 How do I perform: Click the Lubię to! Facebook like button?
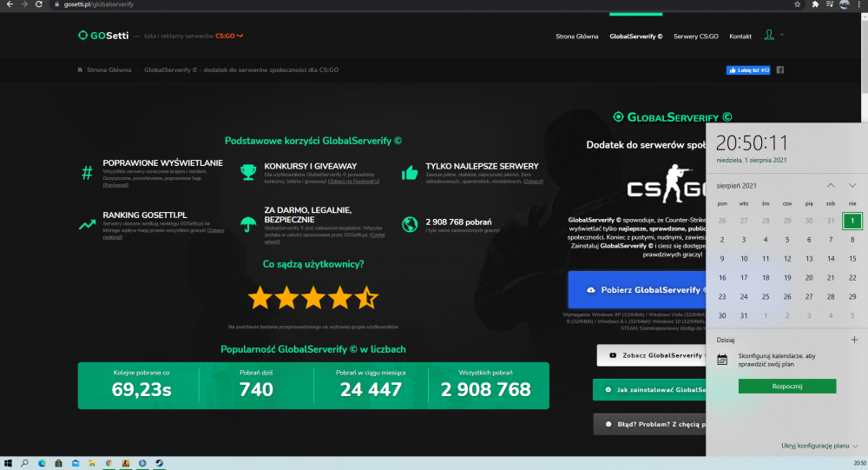point(748,70)
